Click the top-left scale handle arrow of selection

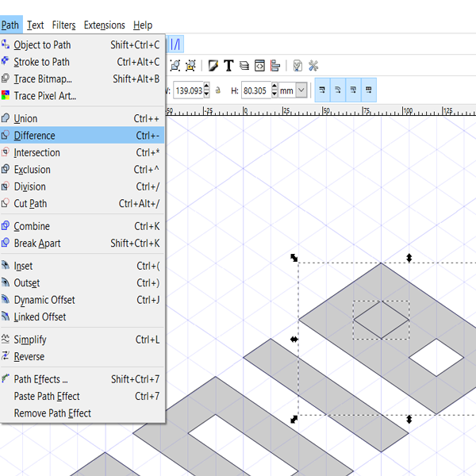click(x=294, y=258)
